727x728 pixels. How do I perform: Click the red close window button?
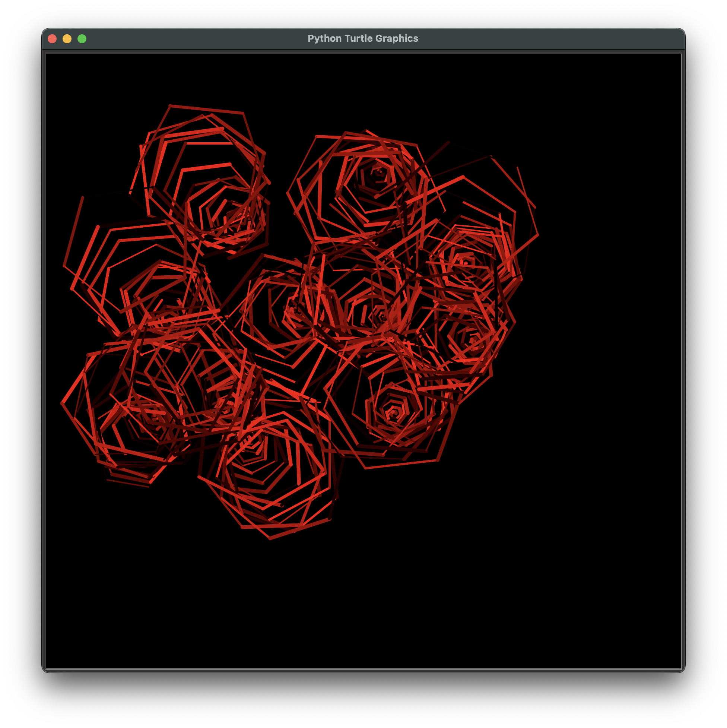(x=53, y=39)
